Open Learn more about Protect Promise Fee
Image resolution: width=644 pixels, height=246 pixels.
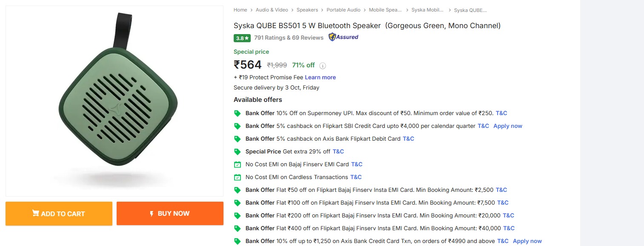click(320, 77)
